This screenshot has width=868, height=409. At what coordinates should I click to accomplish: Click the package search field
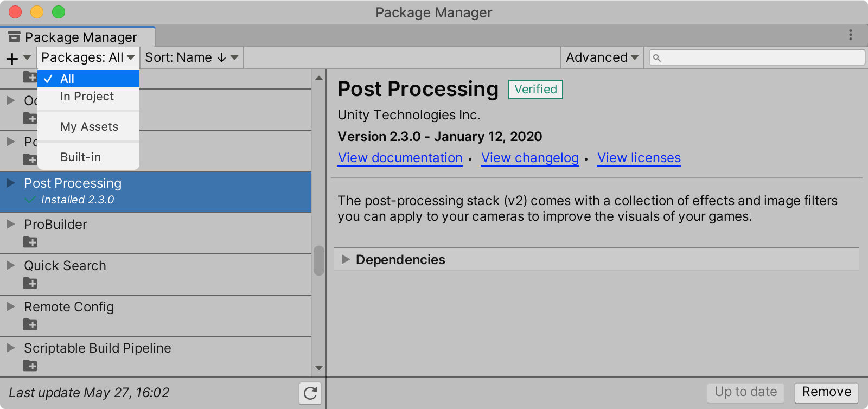coord(757,57)
